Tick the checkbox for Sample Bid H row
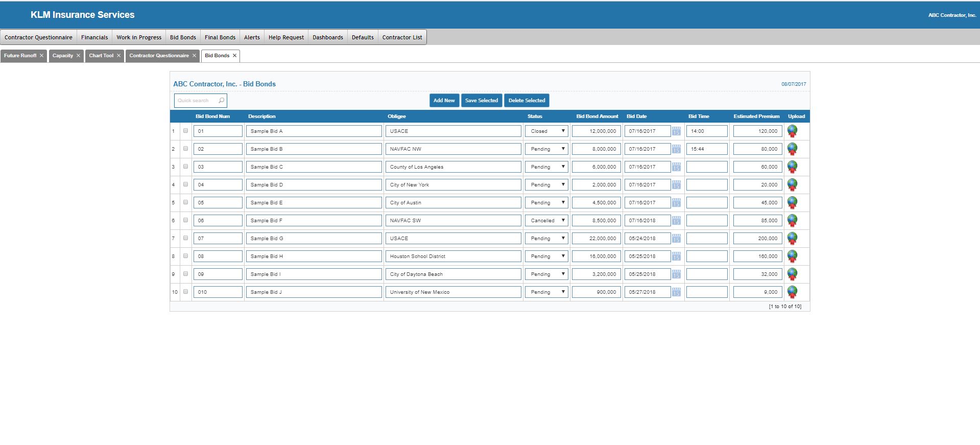Screen dimensions: 980x445 (185, 256)
